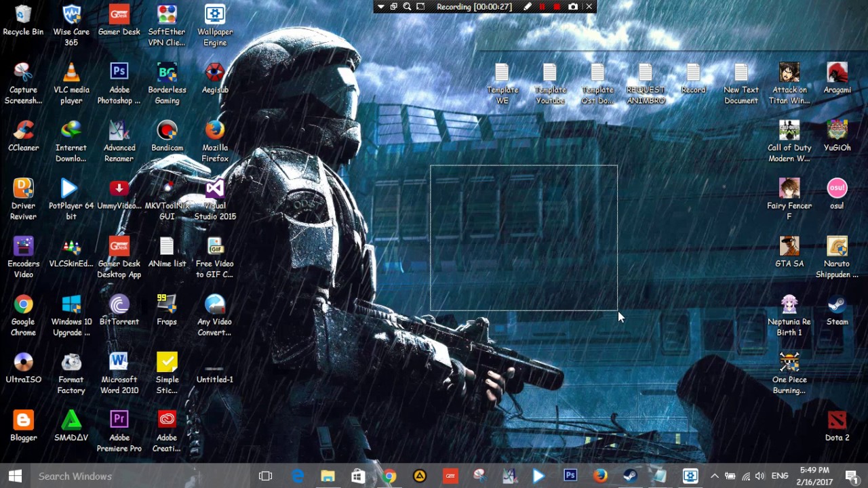
Task: Select the Fairy Fencer F icon
Action: (x=789, y=199)
